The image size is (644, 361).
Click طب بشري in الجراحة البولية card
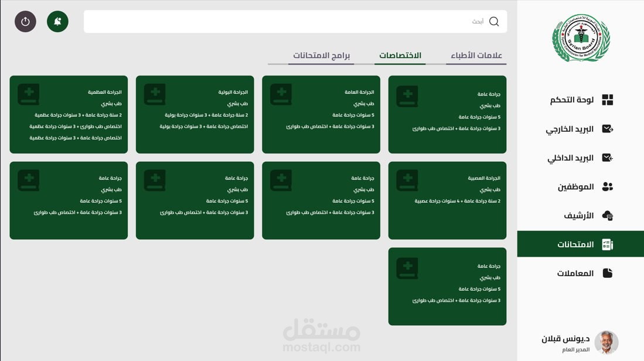(237, 104)
